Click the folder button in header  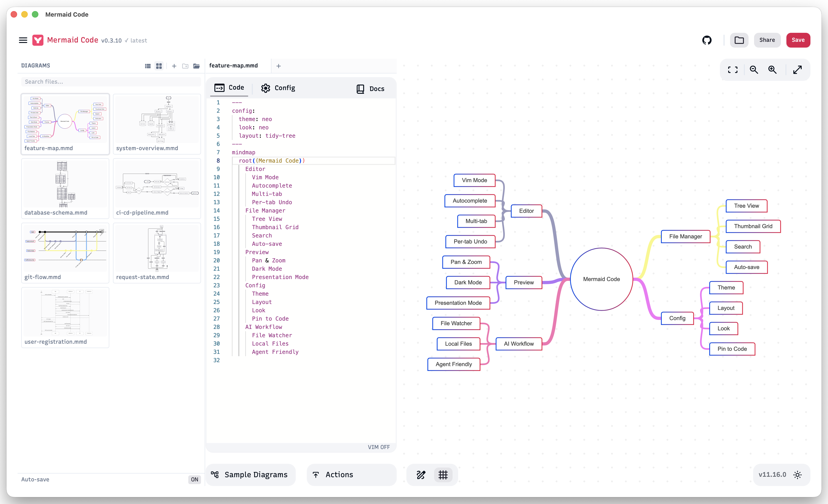click(x=739, y=40)
